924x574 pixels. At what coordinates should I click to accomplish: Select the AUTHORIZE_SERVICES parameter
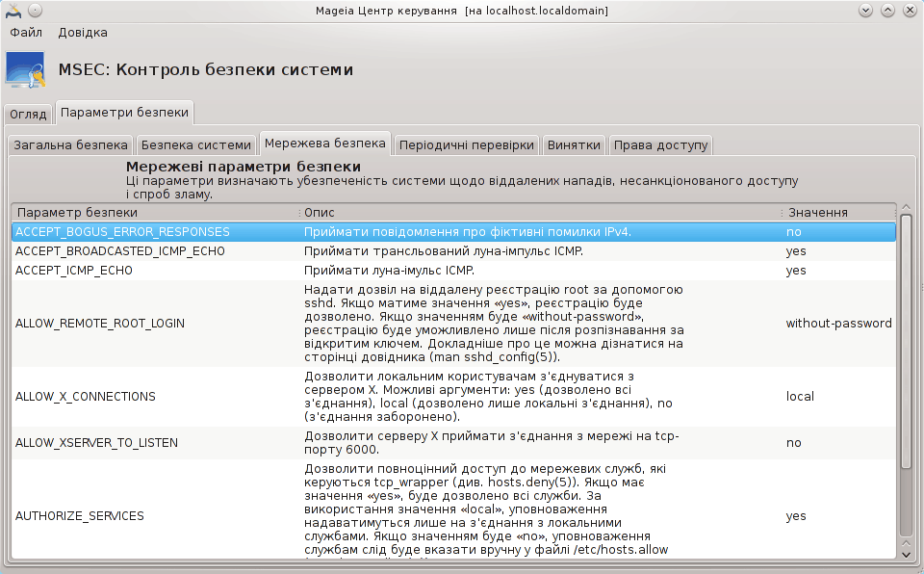pos(80,516)
